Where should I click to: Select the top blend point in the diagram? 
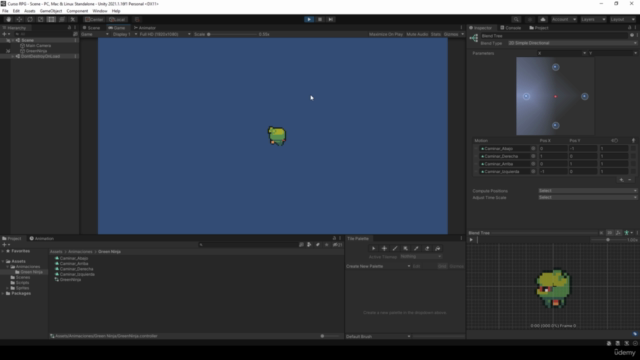tap(556, 67)
